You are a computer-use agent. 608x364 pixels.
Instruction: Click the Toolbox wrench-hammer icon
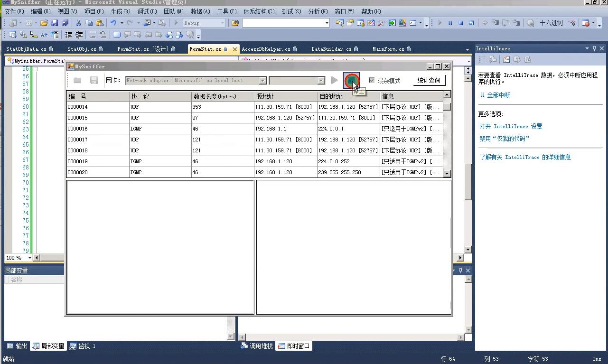click(381, 23)
